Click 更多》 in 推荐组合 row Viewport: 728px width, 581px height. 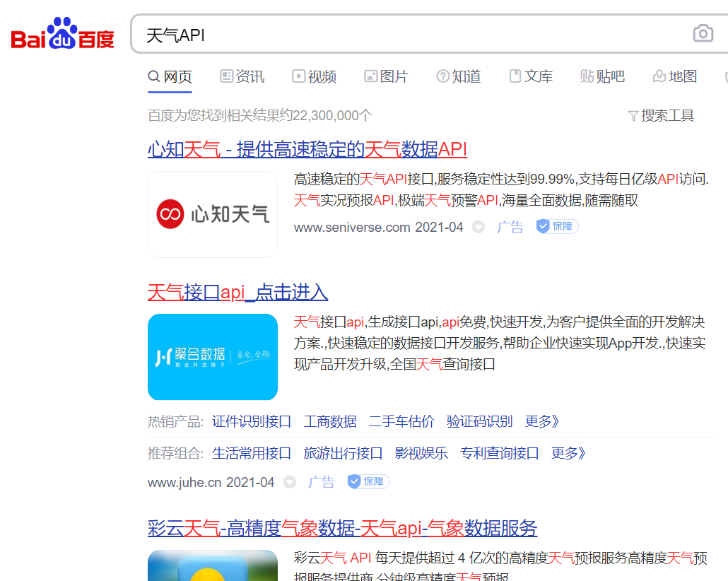(568, 453)
